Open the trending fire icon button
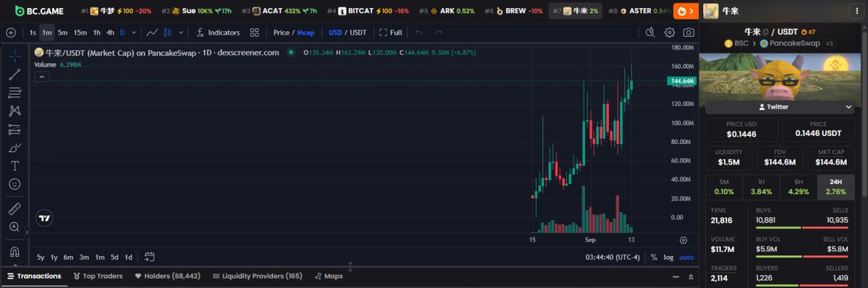Screen dimensions: 868x288 [x=686, y=11]
